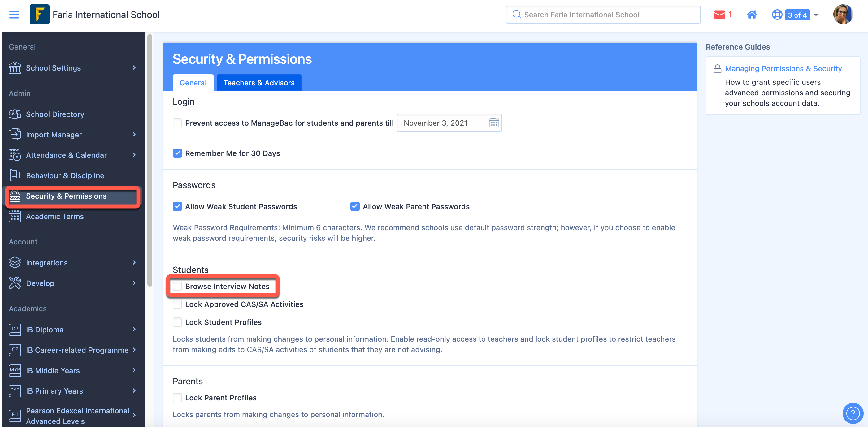The height and width of the screenshot is (427, 868).
Task: Open Managing Permissions & Security guide link
Action: pyautogui.click(x=783, y=69)
